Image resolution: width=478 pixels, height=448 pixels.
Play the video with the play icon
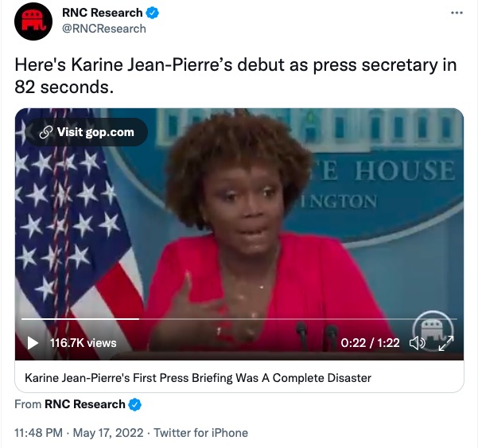tap(33, 343)
